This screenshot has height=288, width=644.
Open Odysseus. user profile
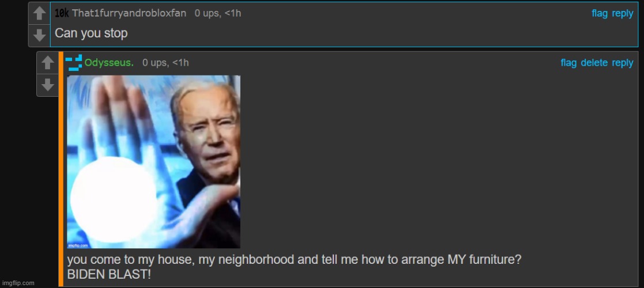109,63
